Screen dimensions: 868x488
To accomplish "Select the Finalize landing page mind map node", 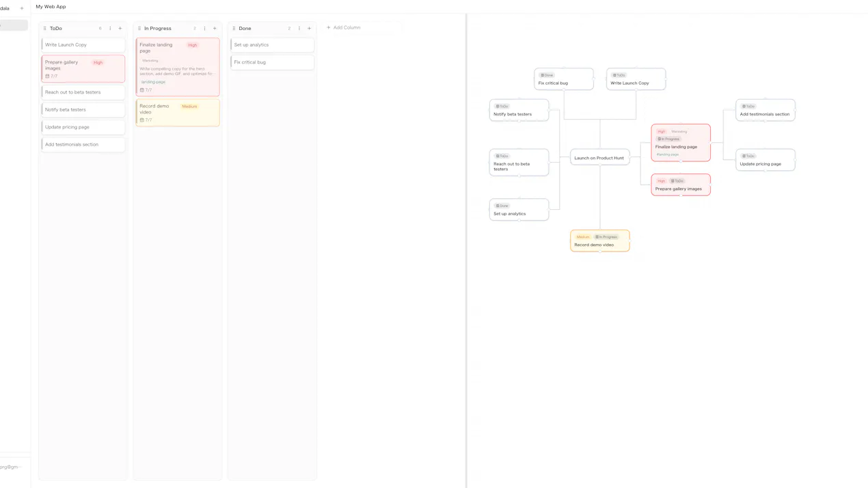I will pos(681,143).
